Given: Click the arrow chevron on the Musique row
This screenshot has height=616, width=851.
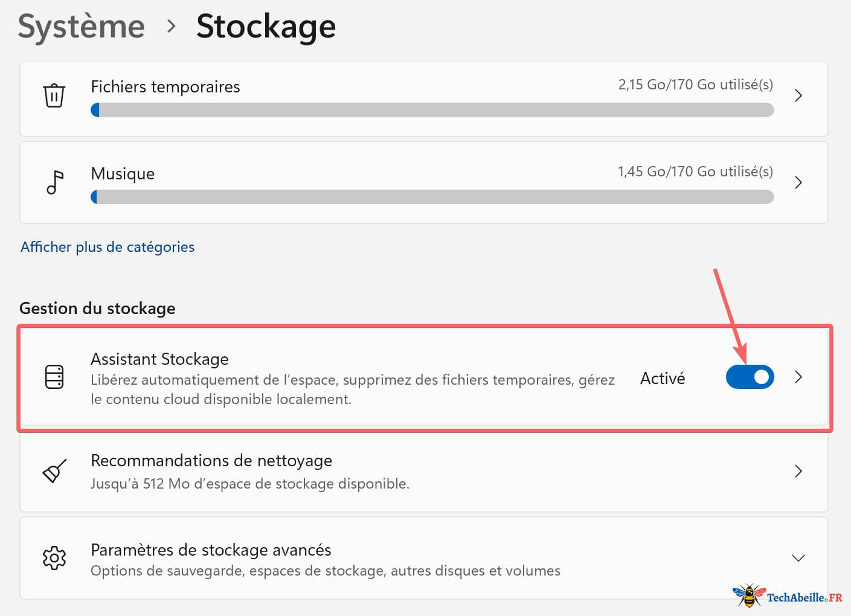Looking at the screenshot, I should (798, 182).
